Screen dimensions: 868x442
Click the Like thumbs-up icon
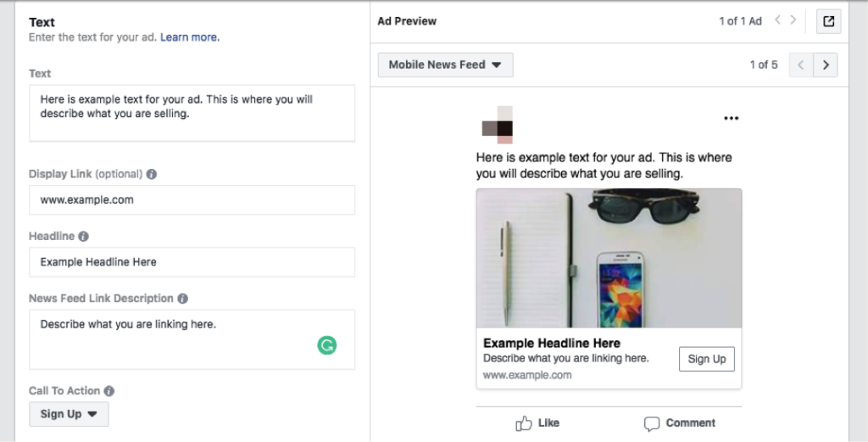(524, 423)
